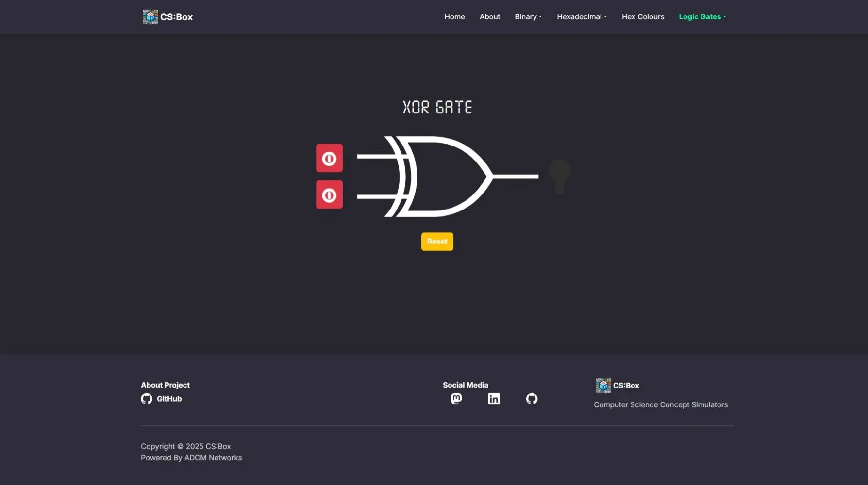
Task: Toggle the top input switch of the XOR gate
Action: pyautogui.click(x=329, y=158)
